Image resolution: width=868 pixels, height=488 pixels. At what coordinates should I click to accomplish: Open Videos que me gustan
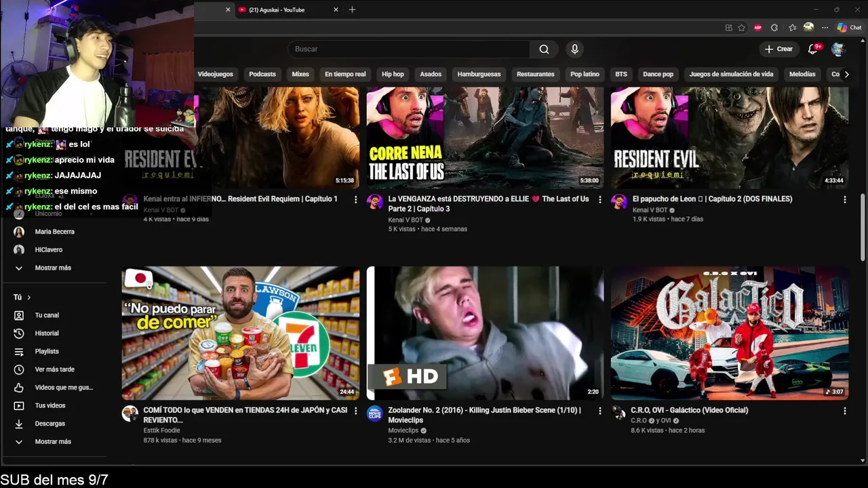[64, 388]
